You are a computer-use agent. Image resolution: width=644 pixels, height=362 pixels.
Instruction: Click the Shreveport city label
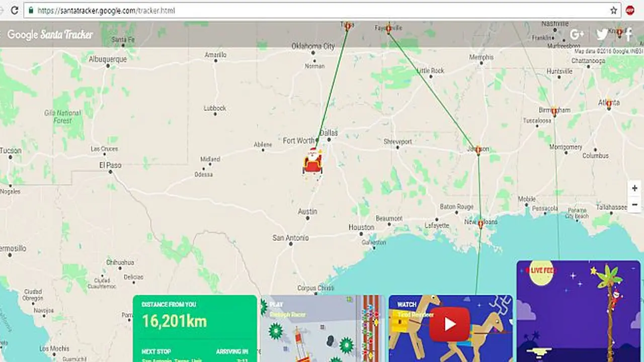[397, 142]
